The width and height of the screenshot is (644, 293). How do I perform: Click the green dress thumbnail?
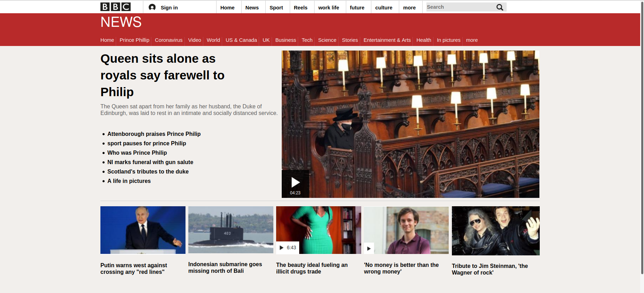(318, 230)
